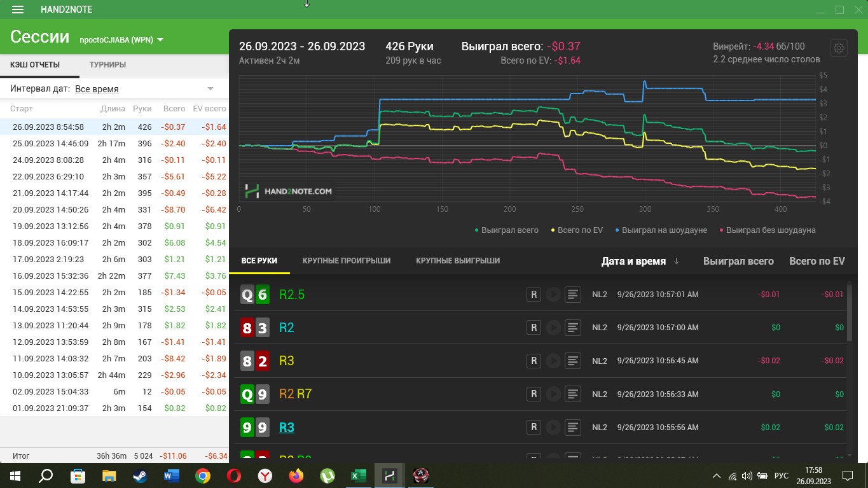Open Google Chrome from taskbar
This screenshot has width=868, height=488.
pyautogui.click(x=203, y=475)
